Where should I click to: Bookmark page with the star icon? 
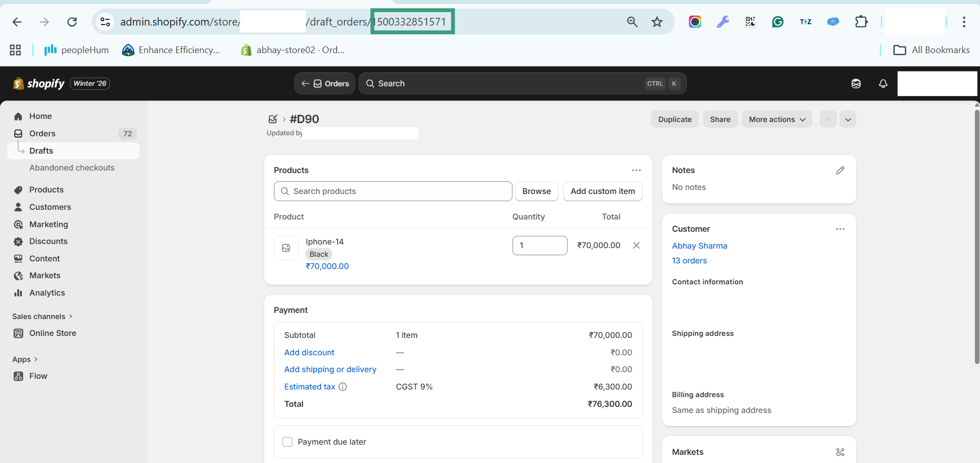657,22
